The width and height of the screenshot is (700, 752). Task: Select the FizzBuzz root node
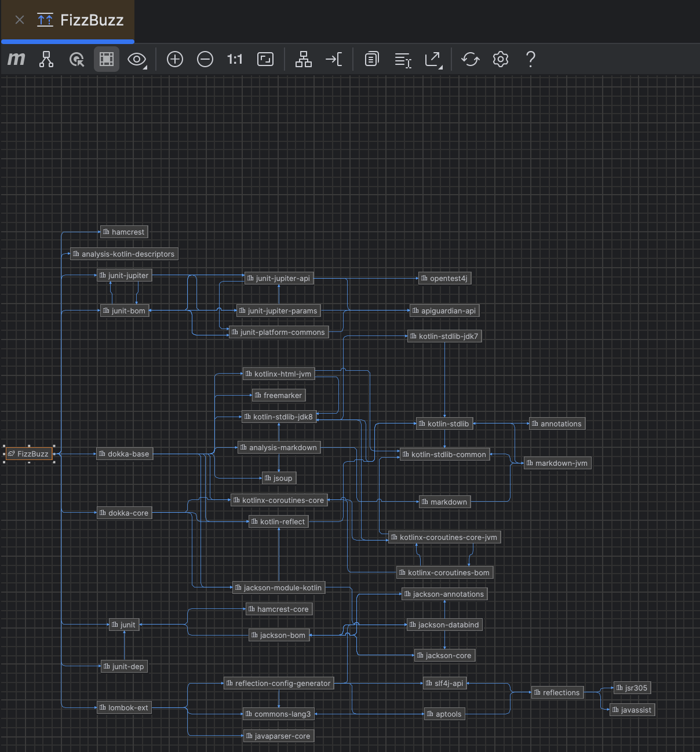tap(30, 454)
